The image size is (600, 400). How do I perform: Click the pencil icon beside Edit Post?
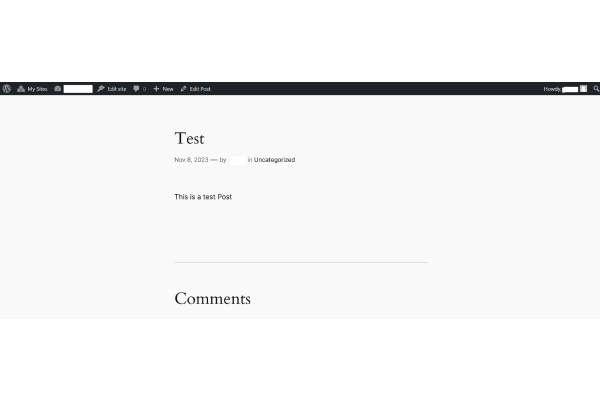(x=184, y=89)
